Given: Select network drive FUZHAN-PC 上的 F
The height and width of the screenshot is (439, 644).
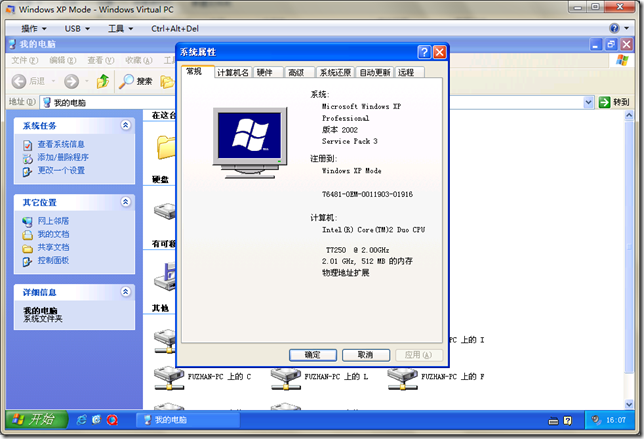Looking at the screenshot, I should coord(436,377).
